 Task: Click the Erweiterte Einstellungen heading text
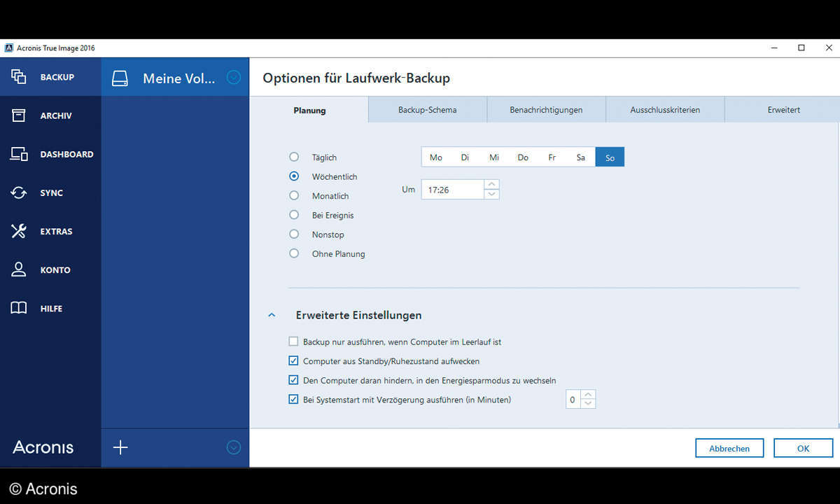[358, 315]
